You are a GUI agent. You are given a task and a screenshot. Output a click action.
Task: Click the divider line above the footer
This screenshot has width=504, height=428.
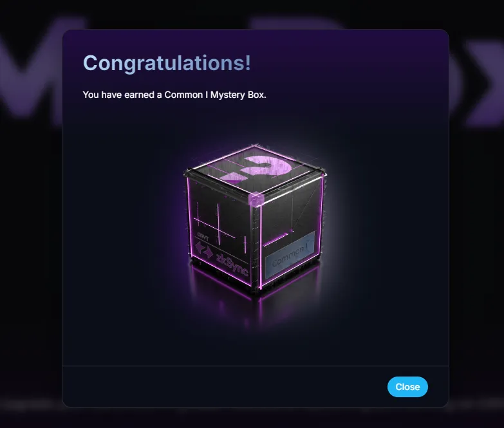pos(256,366)
